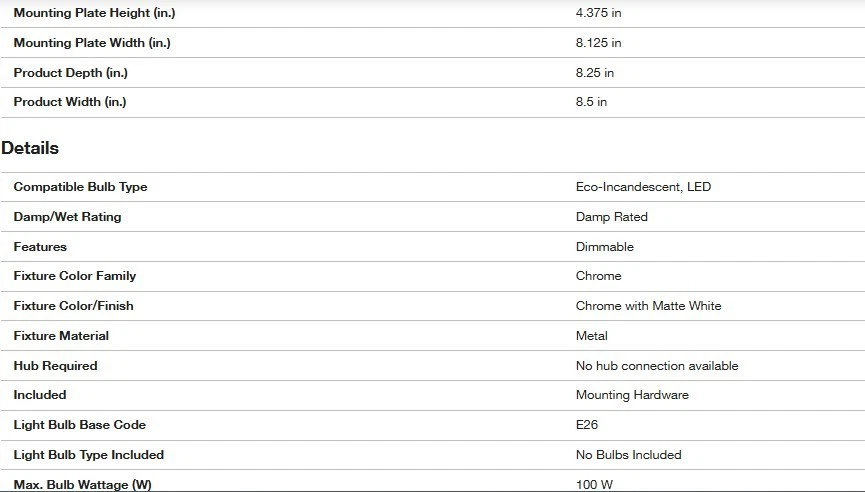Select the Eco-Incandescent, LED value

643,187
